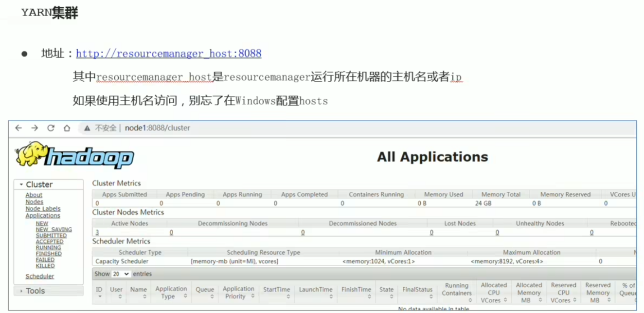
Task: Open the Nodes link in sidebar
Action: [x=35, y=202]
